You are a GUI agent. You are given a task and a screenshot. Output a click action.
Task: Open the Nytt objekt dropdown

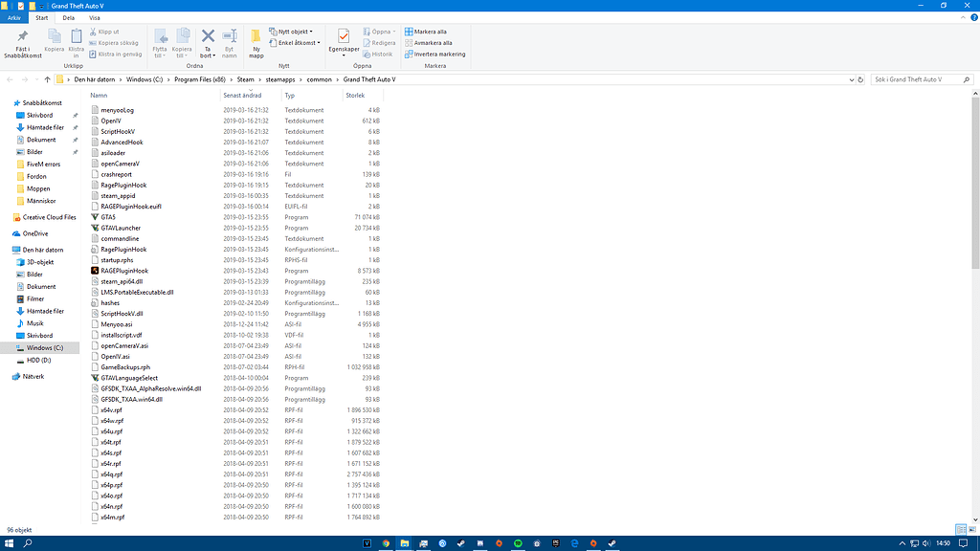coord(294,32)
